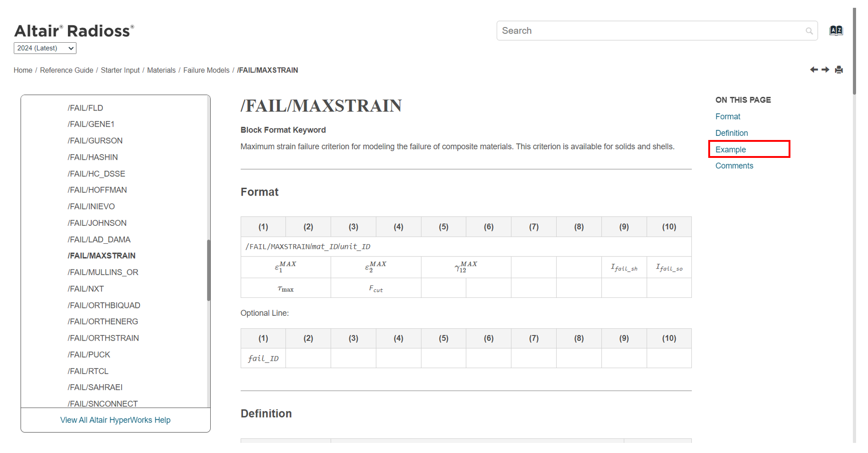Screen dimensions: 868x453
Task: Click the sidebar navigation scrollbar thumb
Action: (x=208, y=270)
